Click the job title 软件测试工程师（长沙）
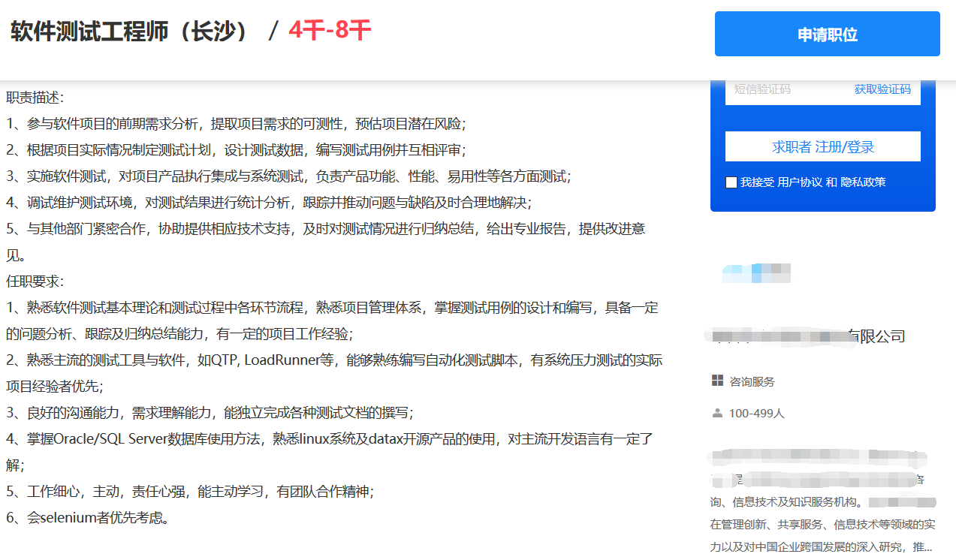956x560 pixels. [131, 32]
